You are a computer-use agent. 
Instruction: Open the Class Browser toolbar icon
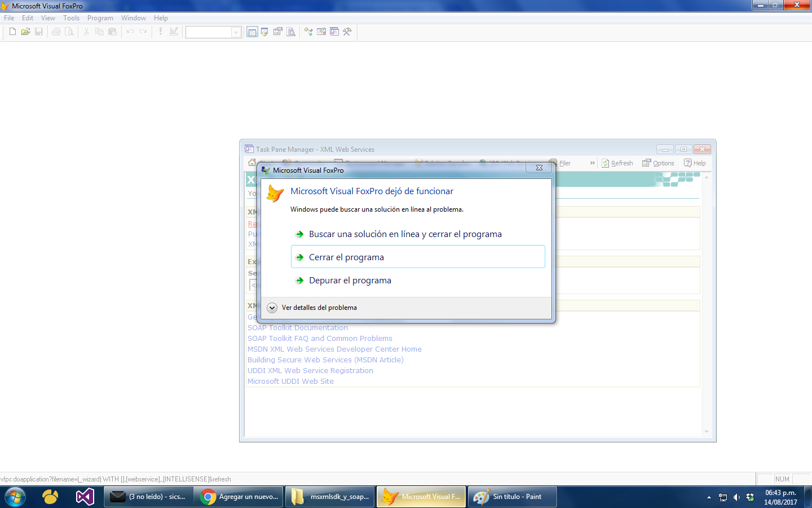coord(308,32)
